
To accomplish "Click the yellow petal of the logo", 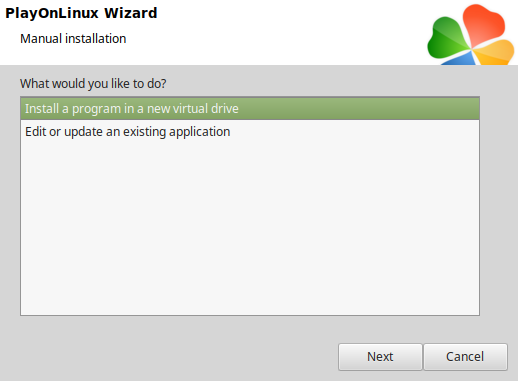I will click(495, 53).
